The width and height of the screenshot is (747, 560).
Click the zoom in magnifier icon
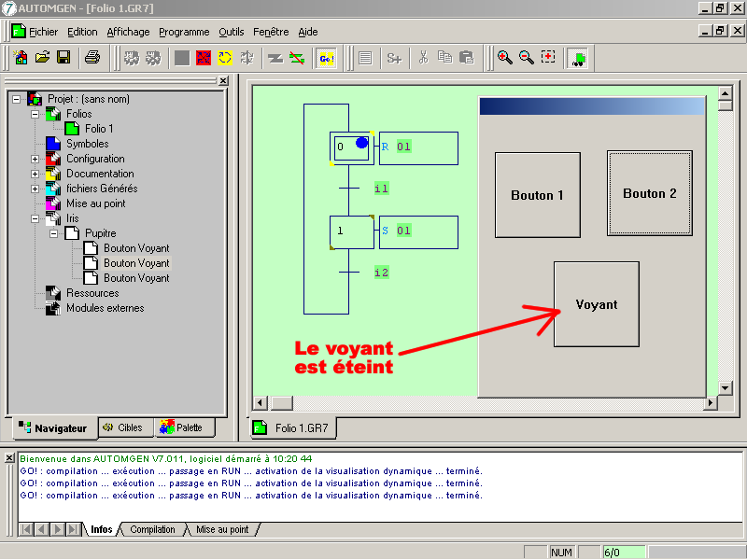click(x=504, y=58)
